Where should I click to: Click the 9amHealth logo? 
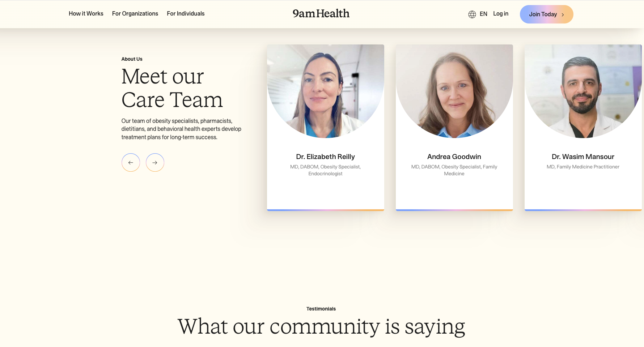[321, 14]
